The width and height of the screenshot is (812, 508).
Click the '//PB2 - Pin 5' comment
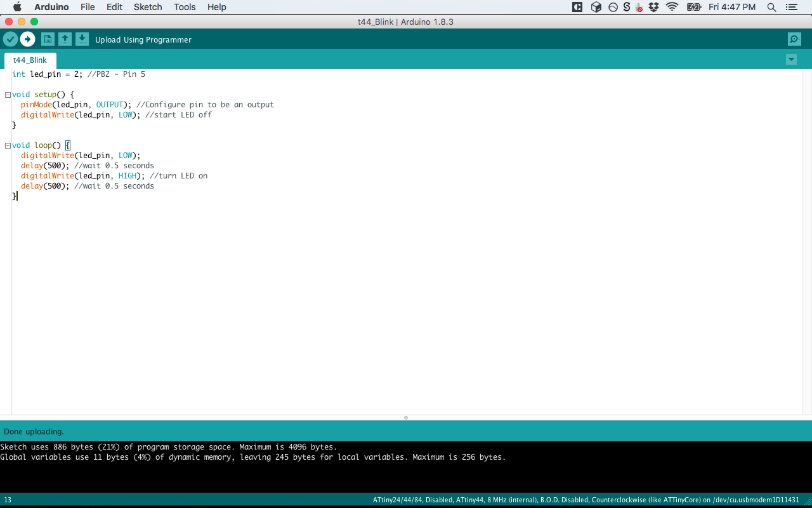[117, 74]
